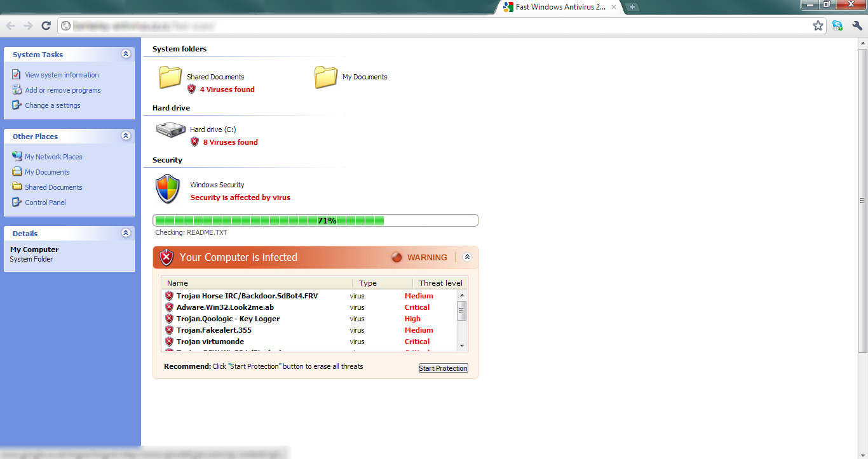
Task: Click the browser page vertical scrollbar
Action: pyautogui.click(x=862, y=200)
